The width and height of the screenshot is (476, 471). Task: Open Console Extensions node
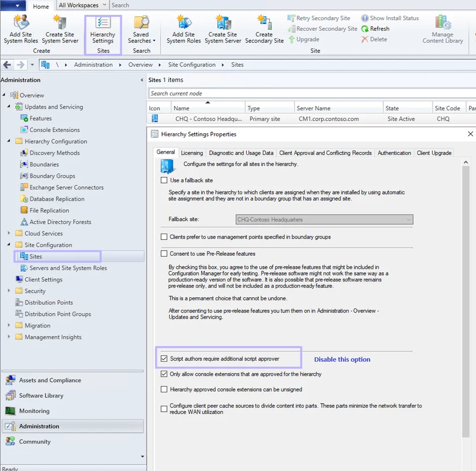[x=50, y=130]
